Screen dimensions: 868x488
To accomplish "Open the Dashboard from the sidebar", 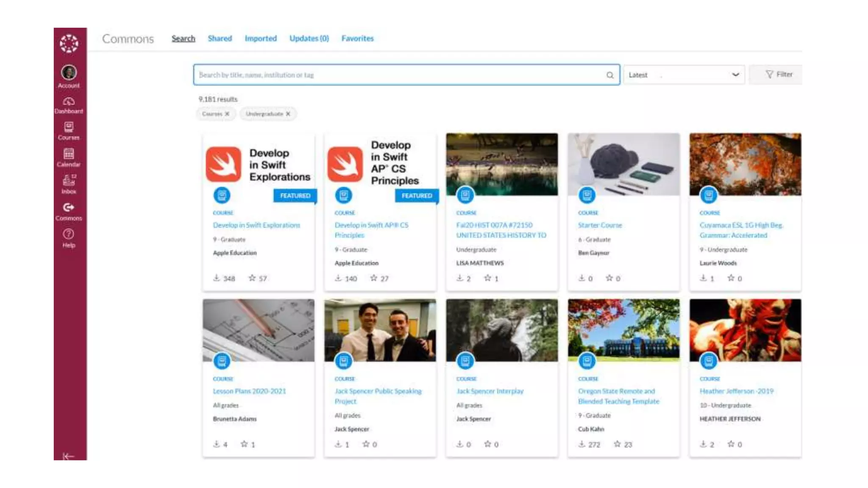I will (69, 105).
